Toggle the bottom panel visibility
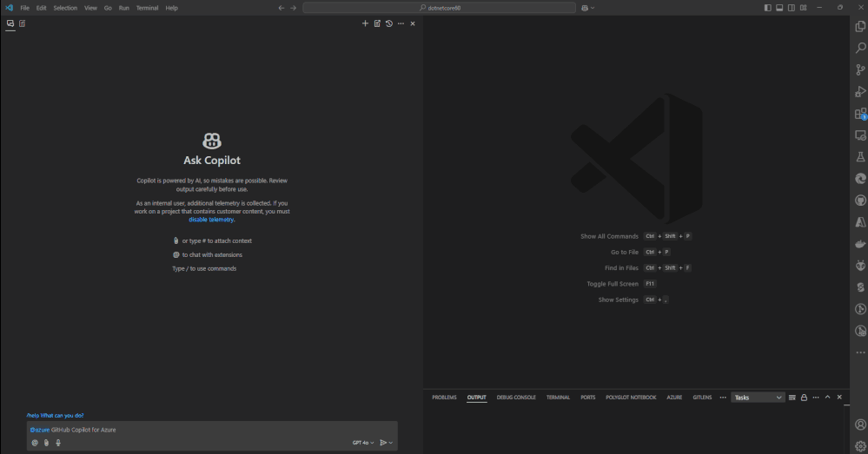Screen dimensions: 868x454 779,8
